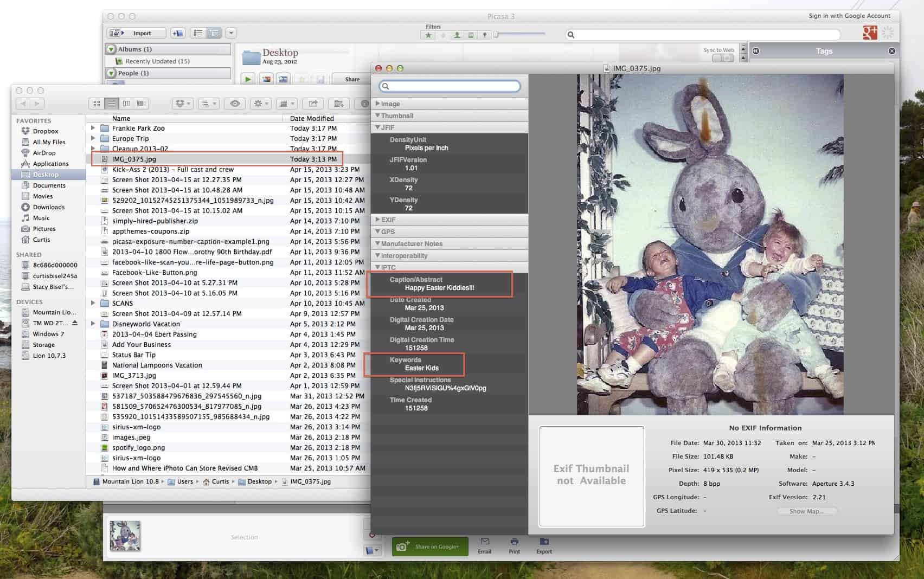Open Dropbox in Finder favorites sidebar
This screenshot has height=579, width=924.
click(x=45, y=131)
